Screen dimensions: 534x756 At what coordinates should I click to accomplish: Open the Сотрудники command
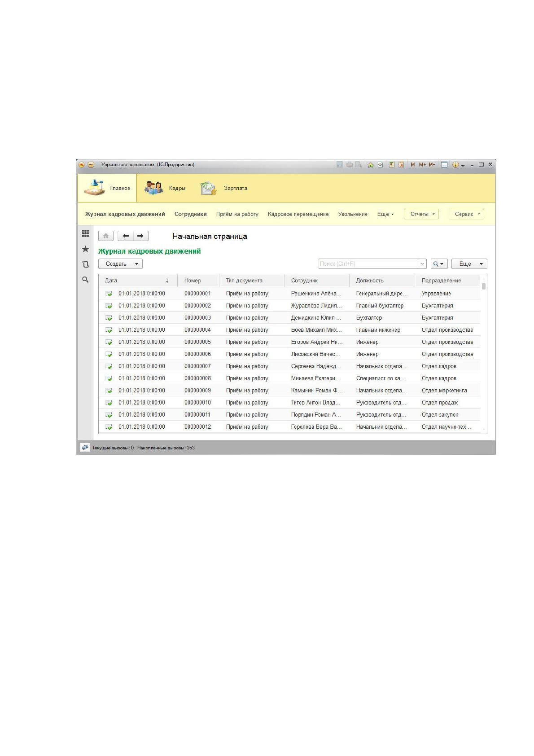point(190,214)
